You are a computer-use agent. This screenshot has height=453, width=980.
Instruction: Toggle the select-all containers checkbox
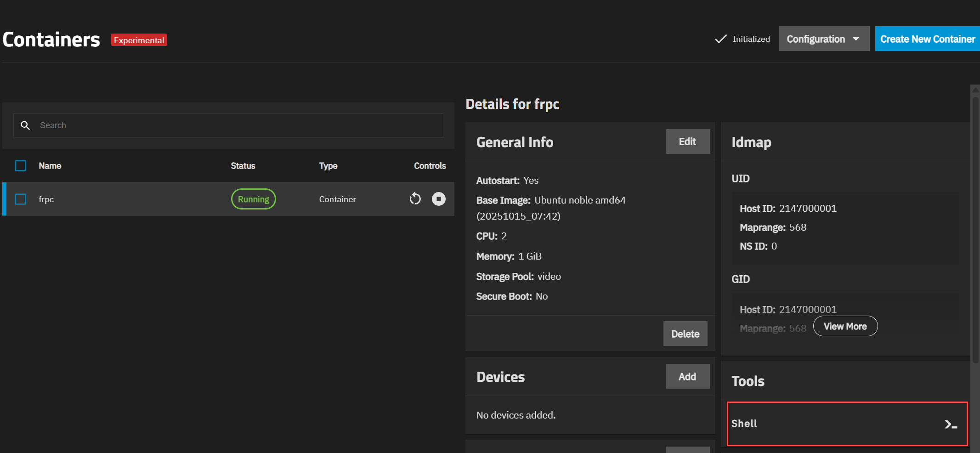click(x=21, y=166)
